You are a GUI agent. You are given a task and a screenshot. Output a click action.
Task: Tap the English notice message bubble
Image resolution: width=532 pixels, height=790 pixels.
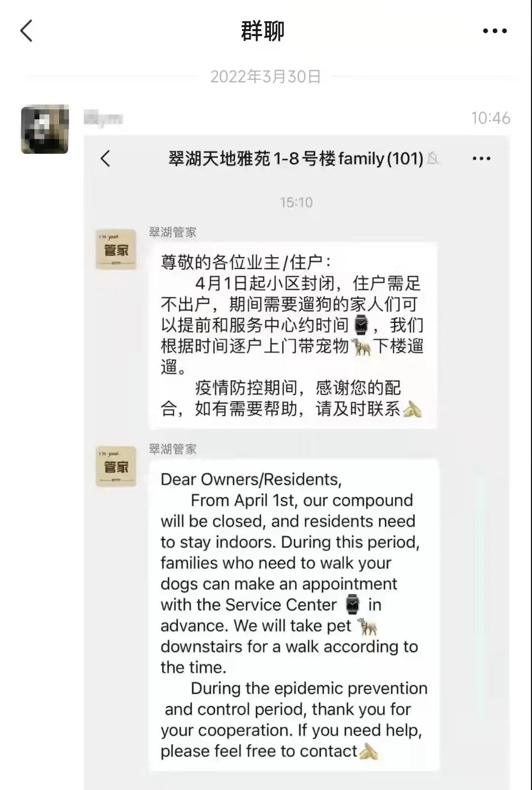point(294,615)
